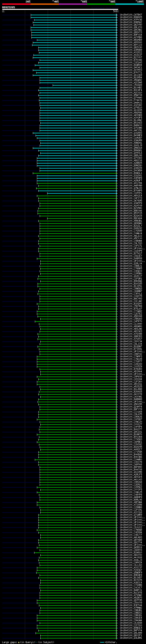Open hit UniRef100_Q9LVY0

tap(131, 27)
